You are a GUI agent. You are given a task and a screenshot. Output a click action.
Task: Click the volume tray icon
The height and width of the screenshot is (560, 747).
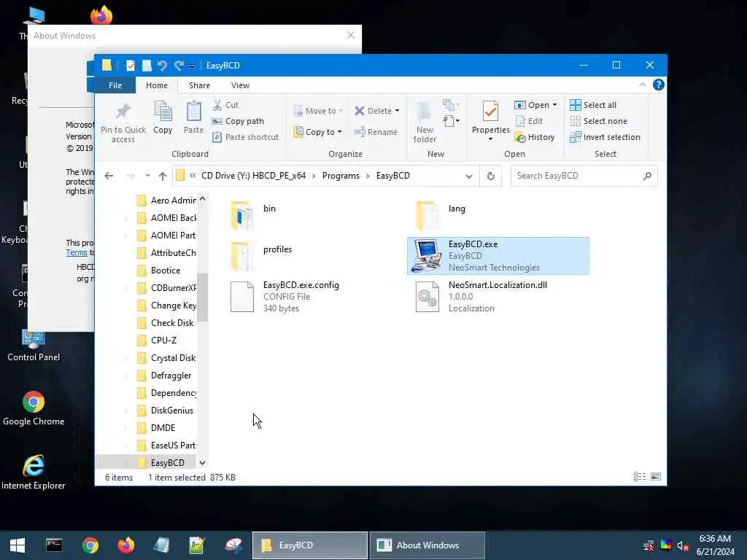pyautogui.click(x=683, y=545)
